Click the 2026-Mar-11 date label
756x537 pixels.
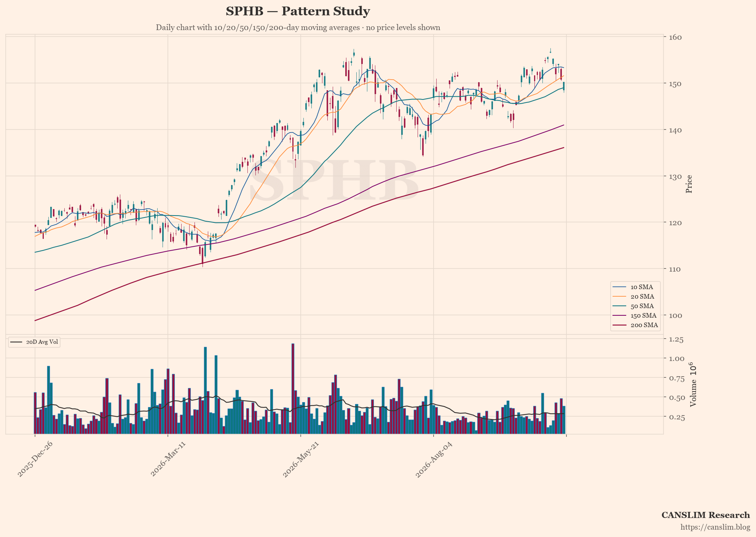[x=168, y=459]
